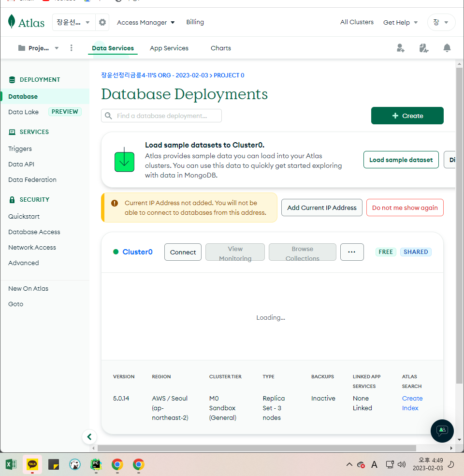The height and width of the screenshot is (476, 464).
Task: Open the organization selector dropdown
Action: tap(73, 22)
